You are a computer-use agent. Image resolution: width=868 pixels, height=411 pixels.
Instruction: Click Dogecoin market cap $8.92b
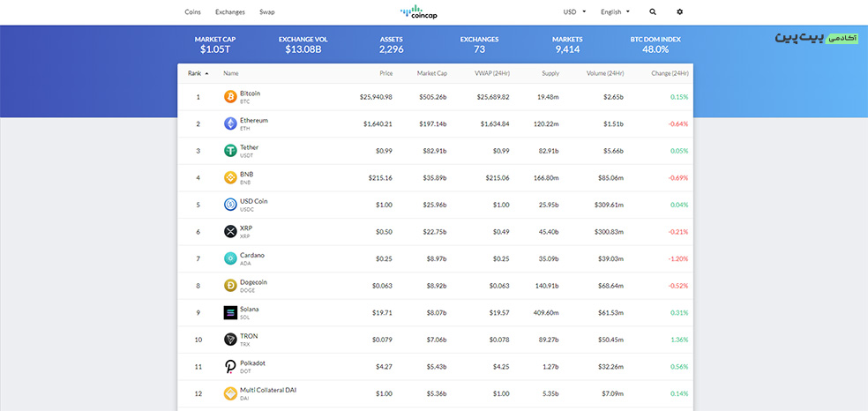(x=436, y=286)
